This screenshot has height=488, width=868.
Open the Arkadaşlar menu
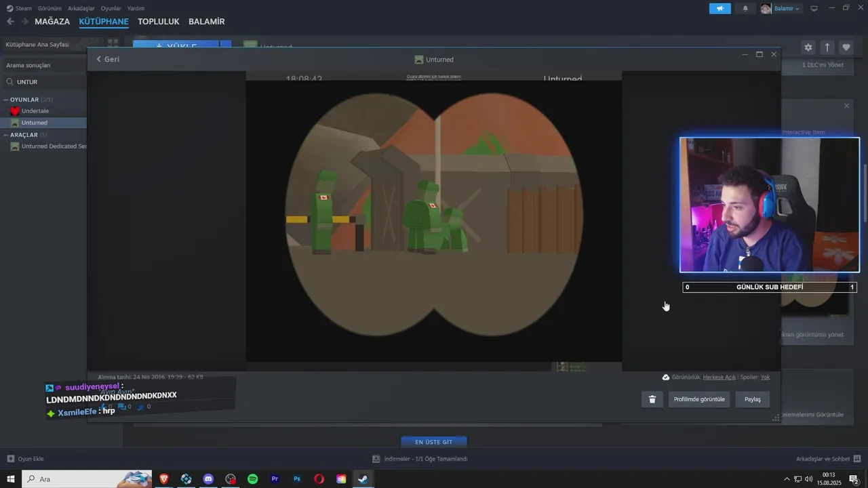81,8
